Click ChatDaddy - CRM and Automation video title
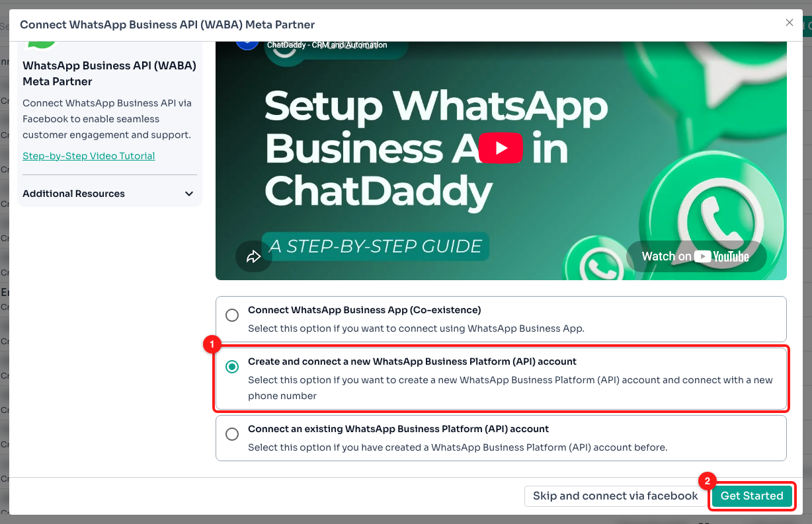812x524 pixels. [327, 45]
